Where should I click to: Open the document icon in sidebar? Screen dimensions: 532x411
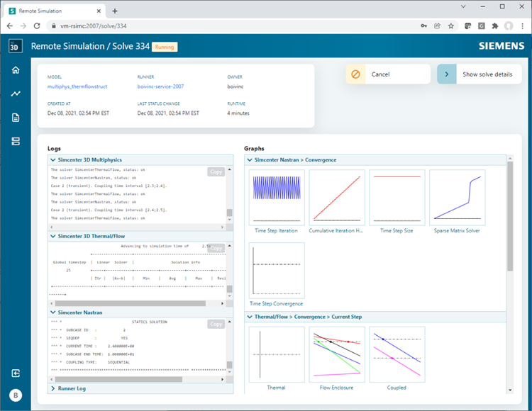16,118
